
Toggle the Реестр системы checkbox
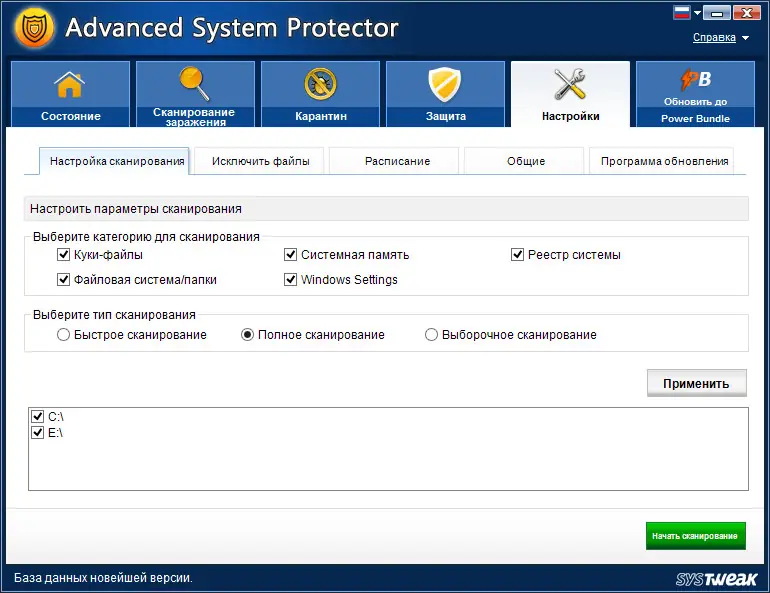point(518,254)
